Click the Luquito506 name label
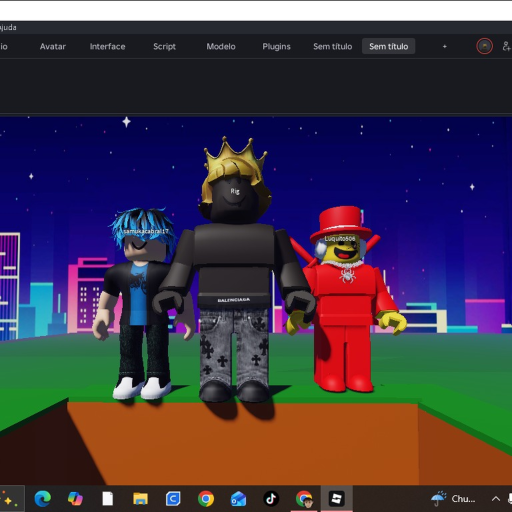The image size is (512, 512). pyautogui.click(x=340, y=239)
